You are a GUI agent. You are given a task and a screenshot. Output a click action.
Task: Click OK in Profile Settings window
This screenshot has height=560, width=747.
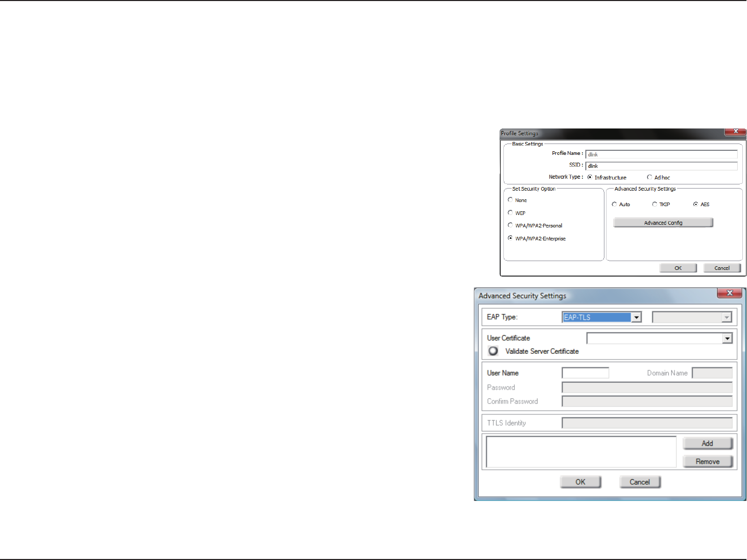point(678,268)
